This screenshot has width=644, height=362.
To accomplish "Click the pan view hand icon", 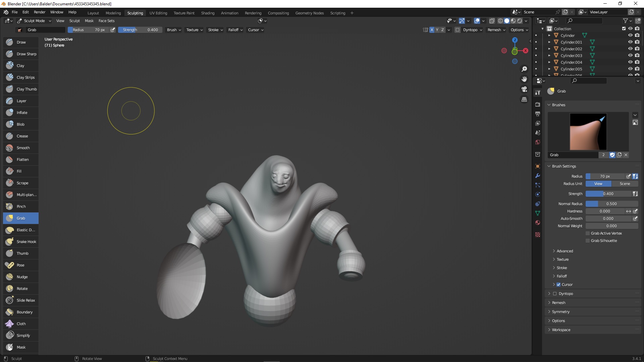I will (x=524, y=79).
